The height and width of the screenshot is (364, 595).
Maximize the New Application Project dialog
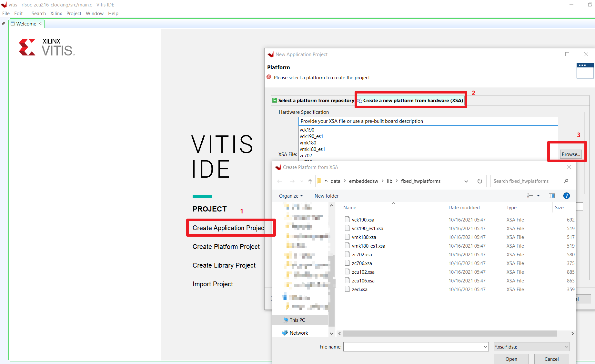[567, 54]
